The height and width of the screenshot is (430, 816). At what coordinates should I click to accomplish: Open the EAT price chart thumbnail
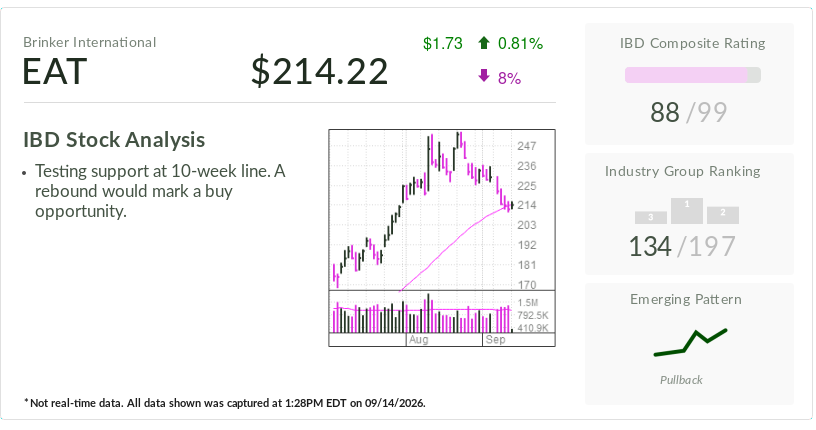(x=442, y=237)
